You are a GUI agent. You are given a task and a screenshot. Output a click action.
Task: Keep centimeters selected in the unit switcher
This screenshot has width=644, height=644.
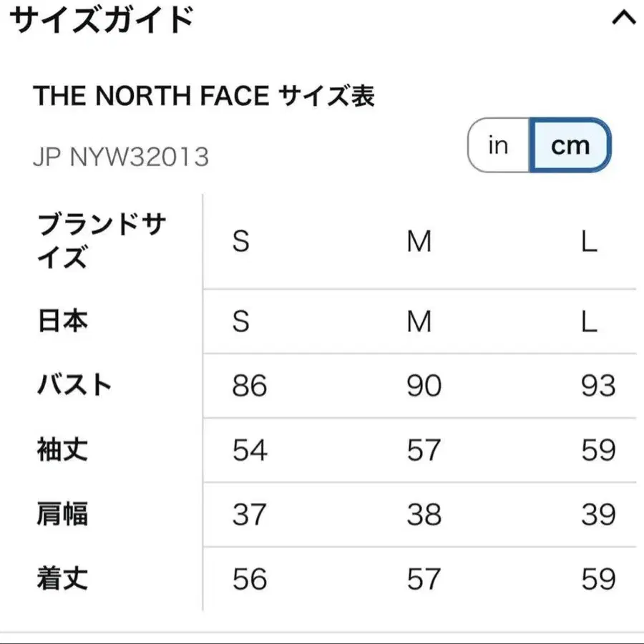pos(570,145)
